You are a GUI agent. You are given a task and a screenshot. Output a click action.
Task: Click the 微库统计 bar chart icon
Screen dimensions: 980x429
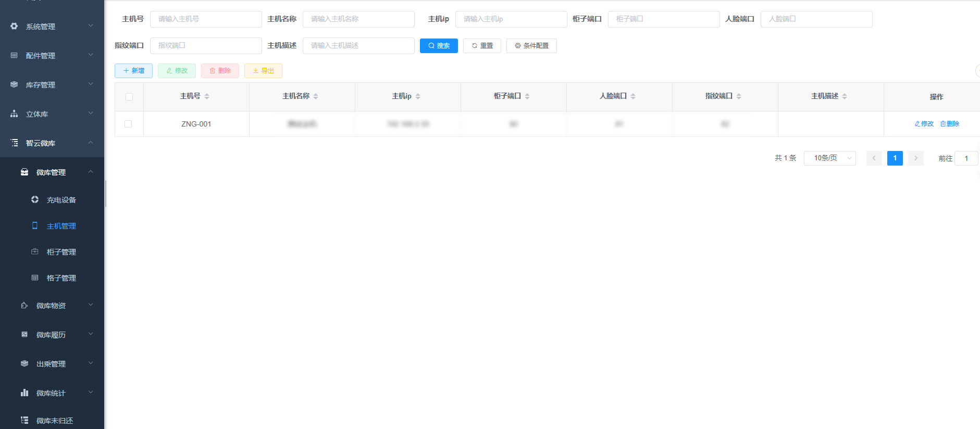tap(24, 393)
